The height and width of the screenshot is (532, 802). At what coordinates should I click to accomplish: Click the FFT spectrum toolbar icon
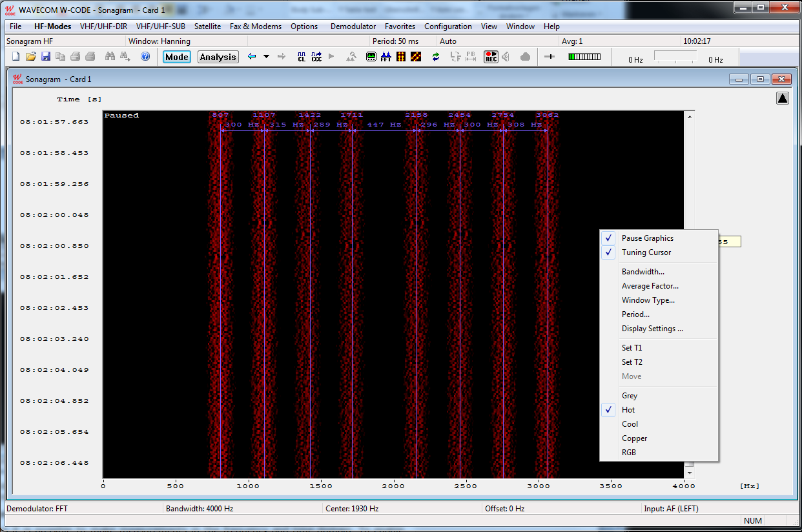[386, 57]
